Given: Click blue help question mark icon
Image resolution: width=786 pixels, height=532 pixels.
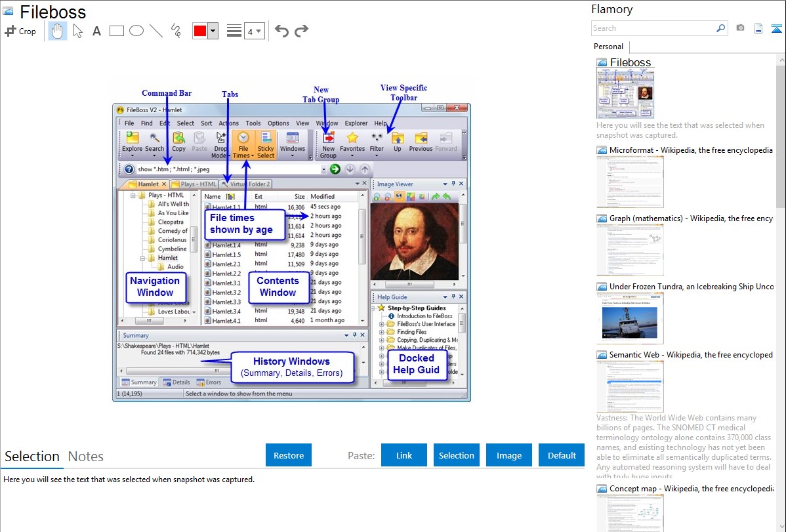Looking at the screenshot, I should [x=129, y=169].
